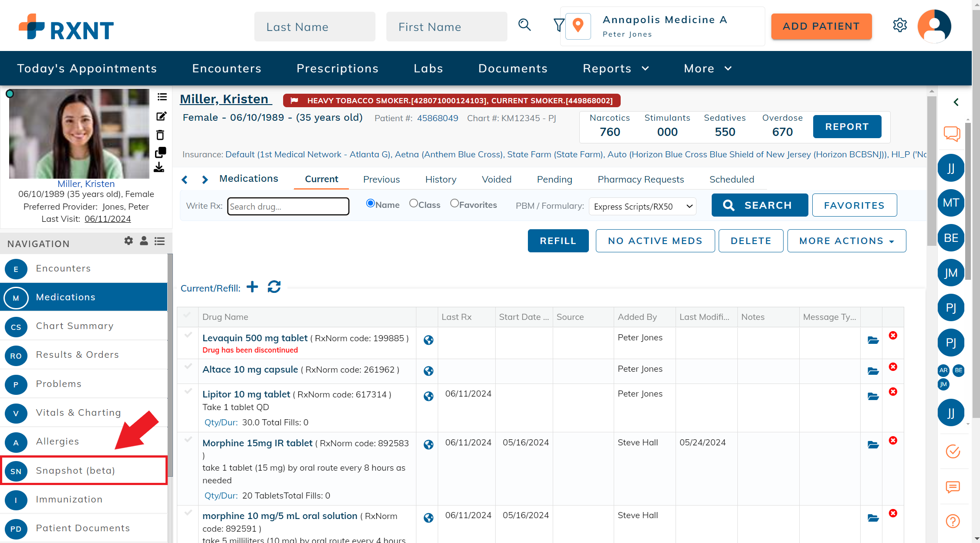Click the copy icon beside patient photo

click(x=160, y=153)
